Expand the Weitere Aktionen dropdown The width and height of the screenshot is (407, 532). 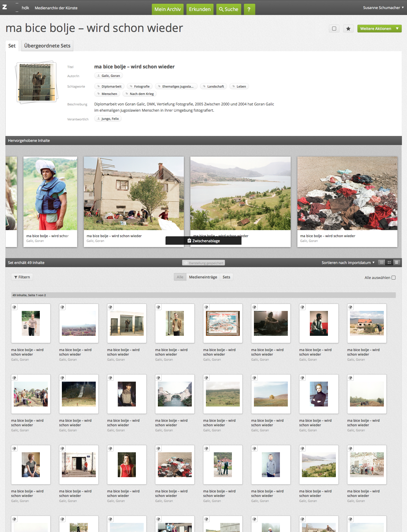point(379,29)
